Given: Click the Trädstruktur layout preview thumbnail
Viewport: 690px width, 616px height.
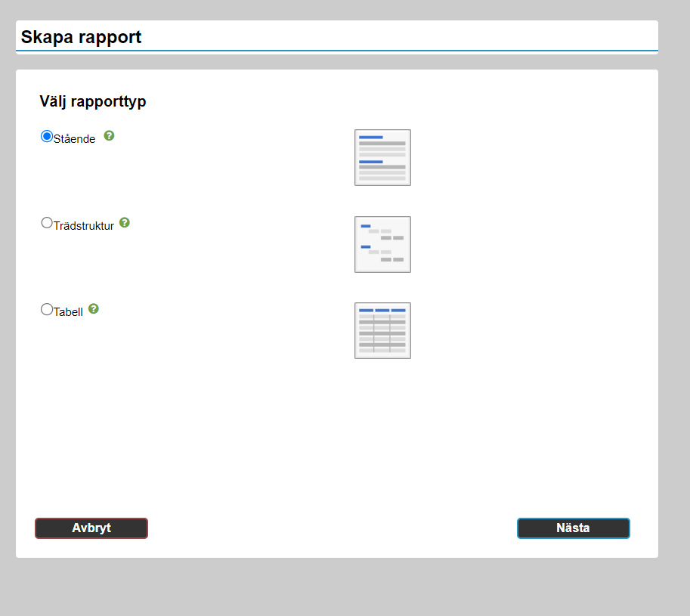Looking at the screenshot, I should tap(383, 244).
